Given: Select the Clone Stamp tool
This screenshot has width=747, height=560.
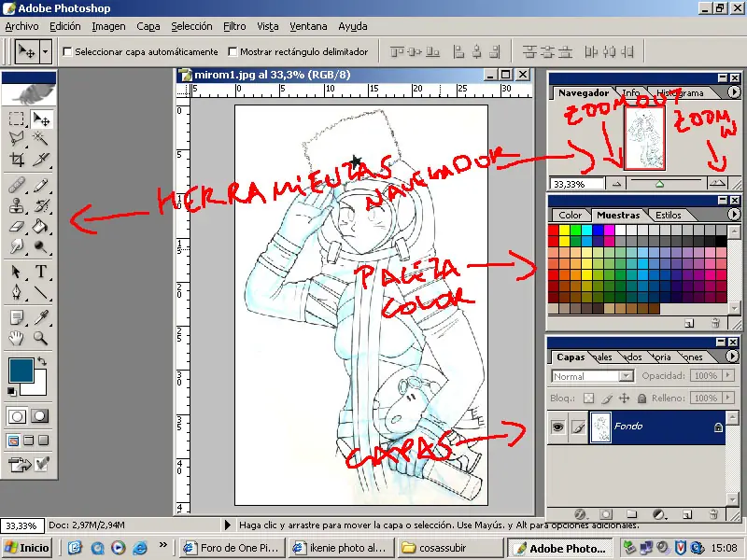Looking at the screenshot, I should click(x=17, y=205).
